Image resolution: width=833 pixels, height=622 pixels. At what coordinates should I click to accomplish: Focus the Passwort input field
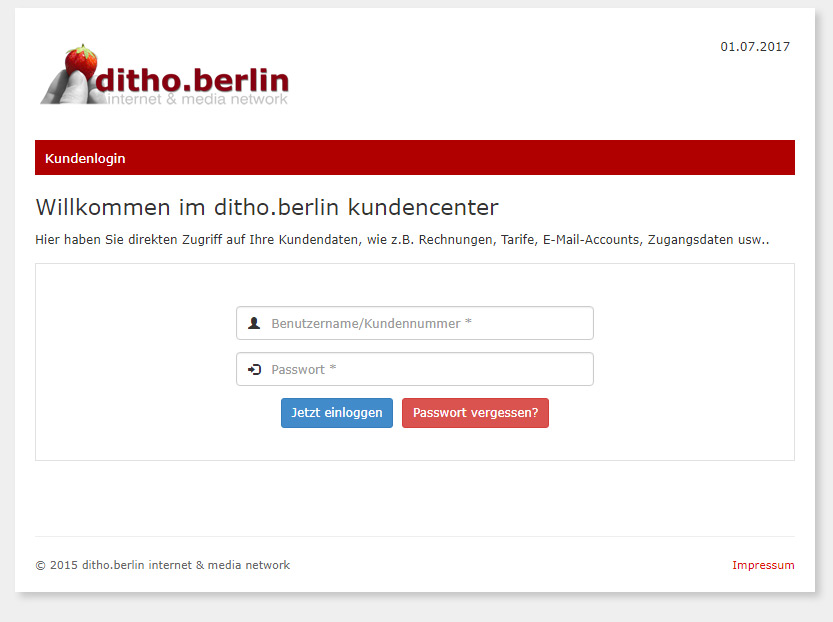415,369
